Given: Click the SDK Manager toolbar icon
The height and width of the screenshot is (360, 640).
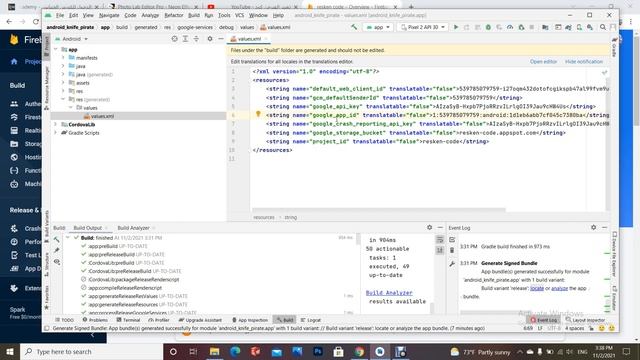Looking at the screenshot, I should [x=590, y=27].
